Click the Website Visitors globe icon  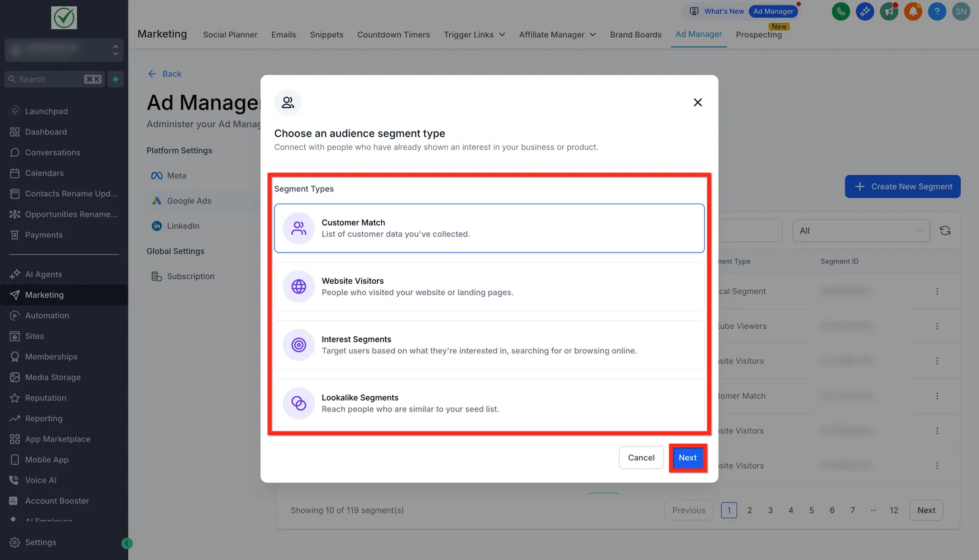[299, 287]
